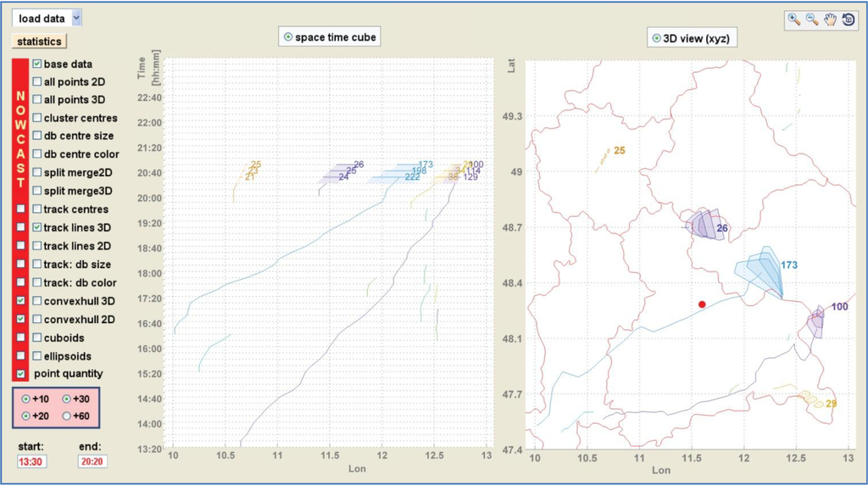Screen dimensions: 868x486
Task: Click cluster label 25 on the map
Action: [x=620, y=150]
